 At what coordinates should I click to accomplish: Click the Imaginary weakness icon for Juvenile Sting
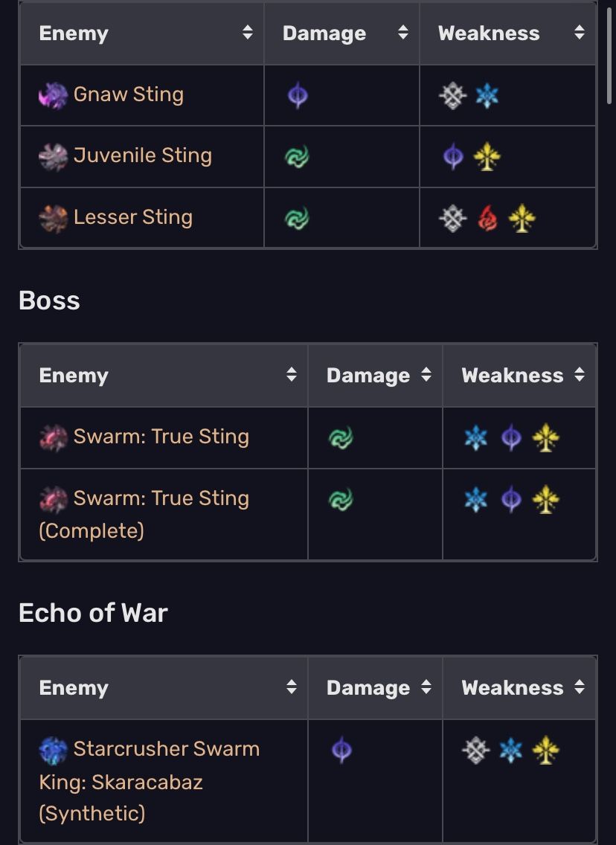pos(487,156)
